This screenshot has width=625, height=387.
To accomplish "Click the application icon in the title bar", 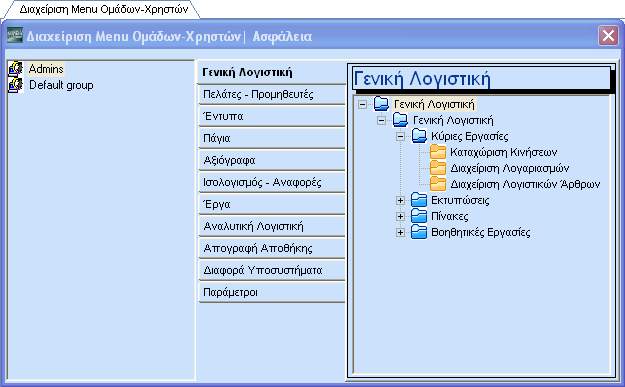I will pyautogui.click(x=15, y=36).
